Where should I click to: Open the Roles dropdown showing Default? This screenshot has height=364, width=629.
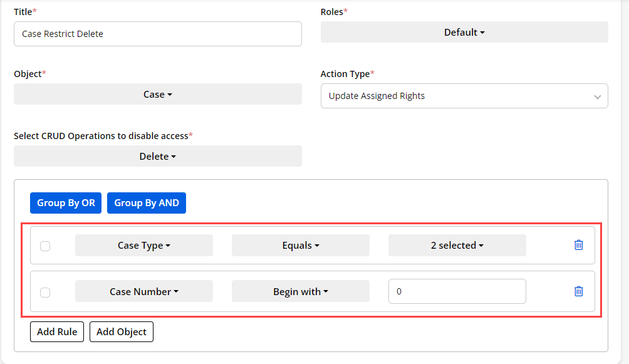[x=464, y=33]
